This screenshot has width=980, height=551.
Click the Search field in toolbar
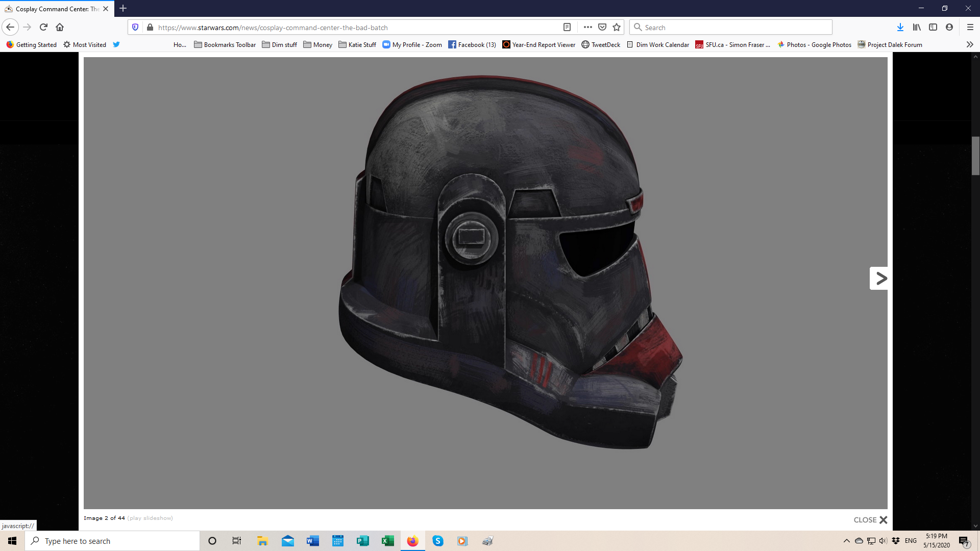click(731, 27)
